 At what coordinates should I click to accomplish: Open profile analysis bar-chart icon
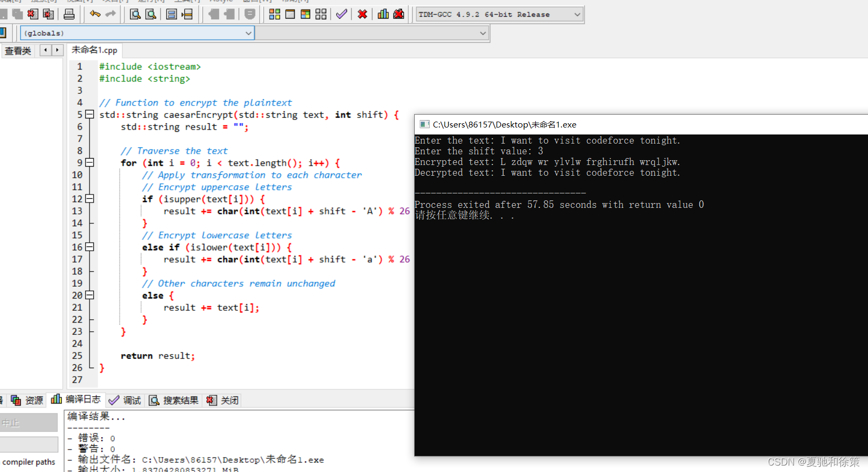(x=383, y=14)
